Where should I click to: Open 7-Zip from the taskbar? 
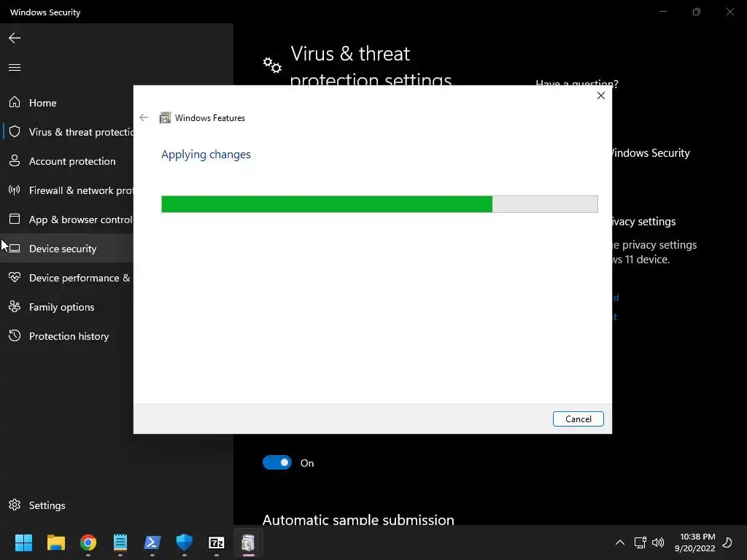tap(216, 542)
